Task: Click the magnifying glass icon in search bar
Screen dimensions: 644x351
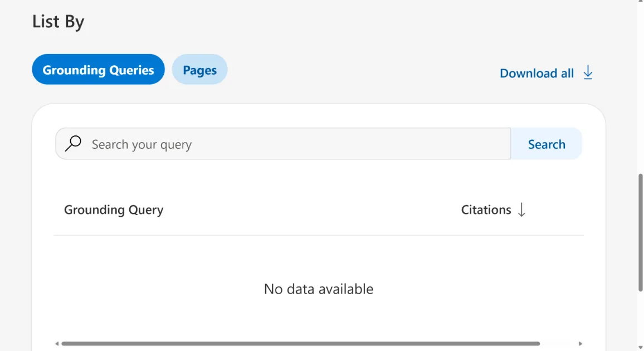Action: pos(73,144)
